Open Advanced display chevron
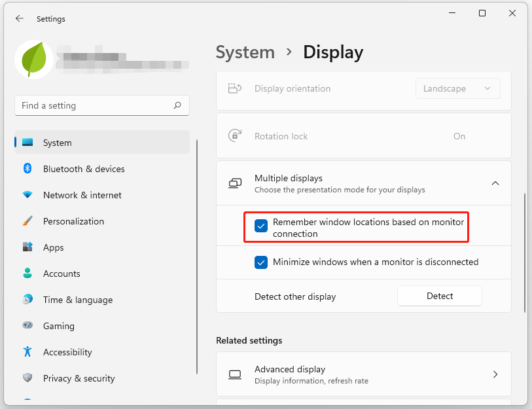Image resolution: width=532 pixels, height=409 pixels. pyautogui.click(x=495, y=374)
